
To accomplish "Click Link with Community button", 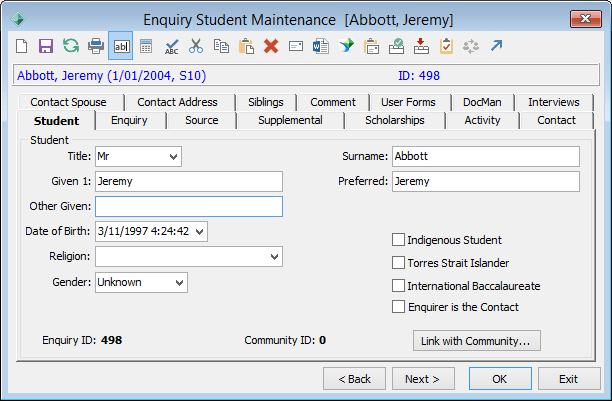I will pyautogui.click(x=477, y=341).
